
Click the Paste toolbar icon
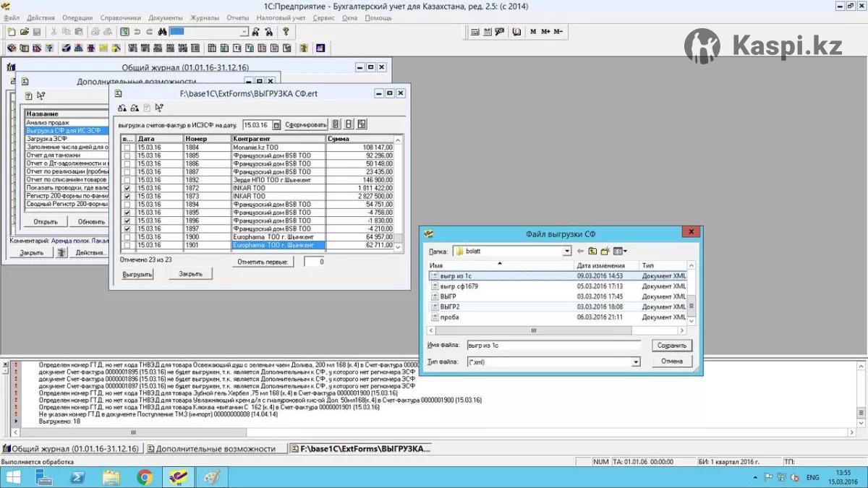[78, 32]
